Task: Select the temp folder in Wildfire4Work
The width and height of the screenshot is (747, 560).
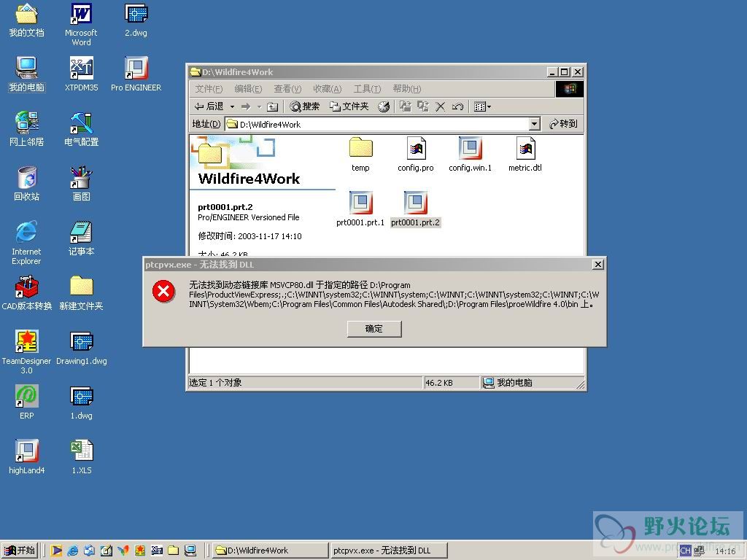Action: click(x=360, y=155)
